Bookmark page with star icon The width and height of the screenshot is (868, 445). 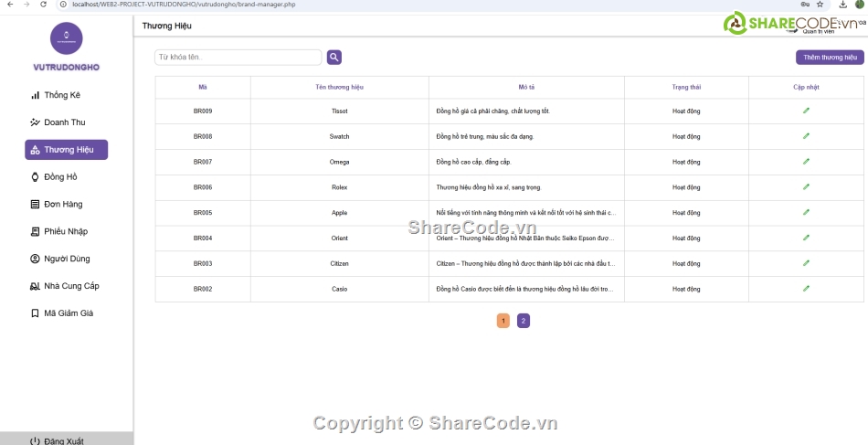[819, 5]
